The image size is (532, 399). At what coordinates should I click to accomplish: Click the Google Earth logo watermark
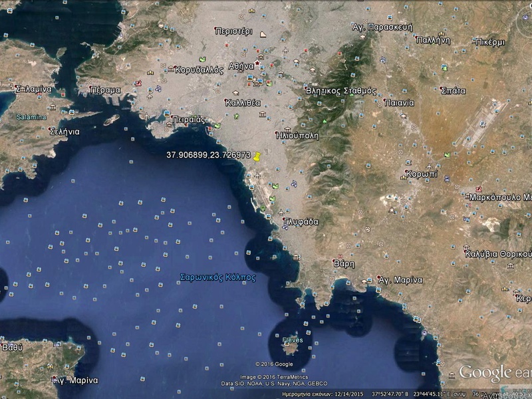494,374
